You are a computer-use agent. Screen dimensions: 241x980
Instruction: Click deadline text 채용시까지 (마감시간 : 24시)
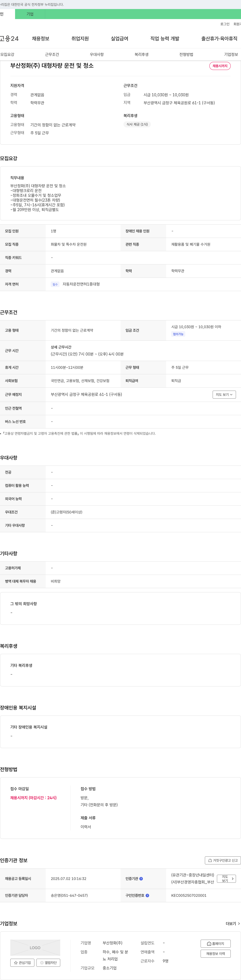(x=33, y=798)
